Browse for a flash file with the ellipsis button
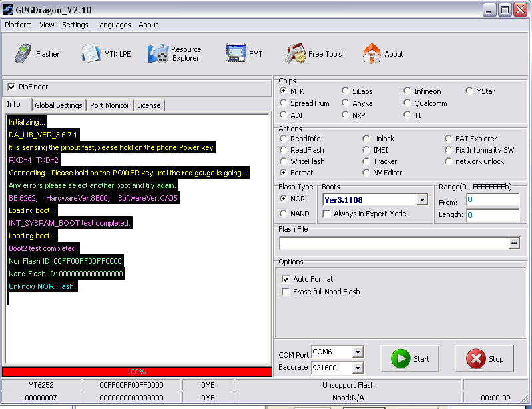Viewport: 532px width, 409px height. [514, 243]
